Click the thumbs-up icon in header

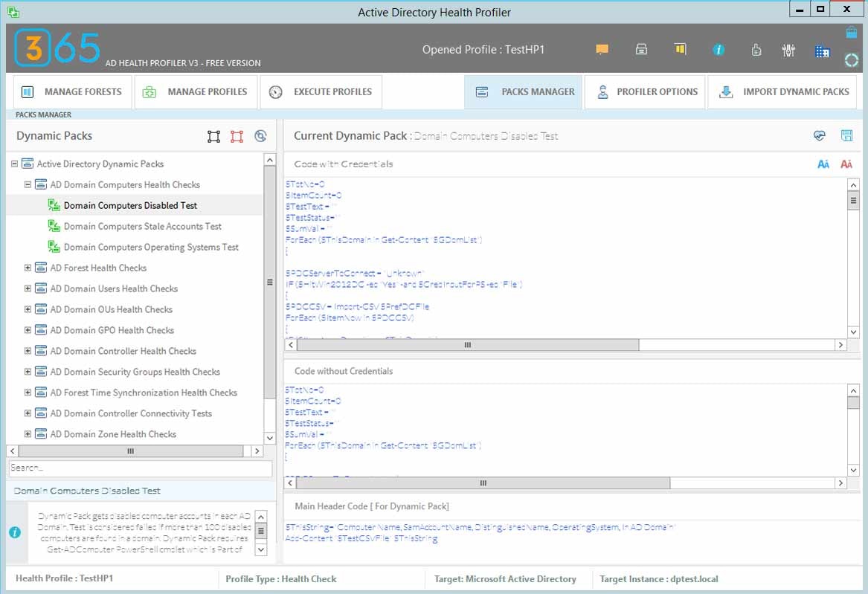[756, 51]
